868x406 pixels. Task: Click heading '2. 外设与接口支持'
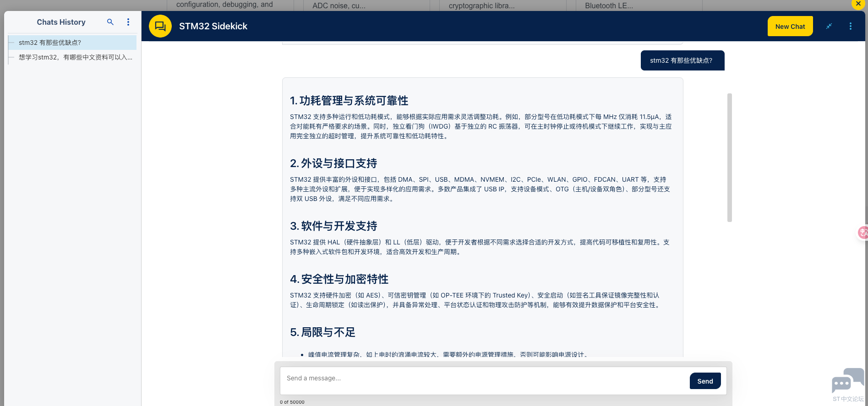333,163
